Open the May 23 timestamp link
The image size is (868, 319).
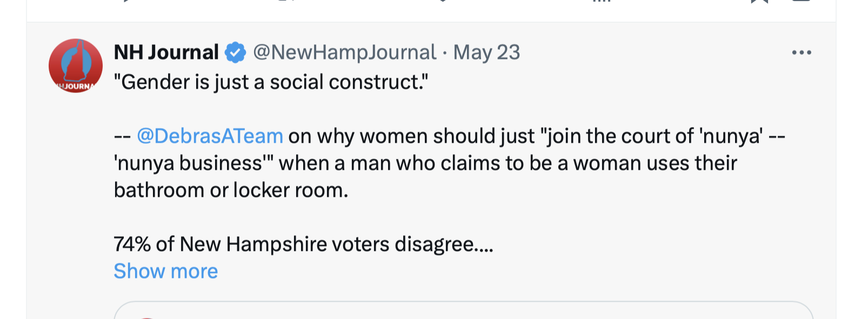tap(486, 52)
